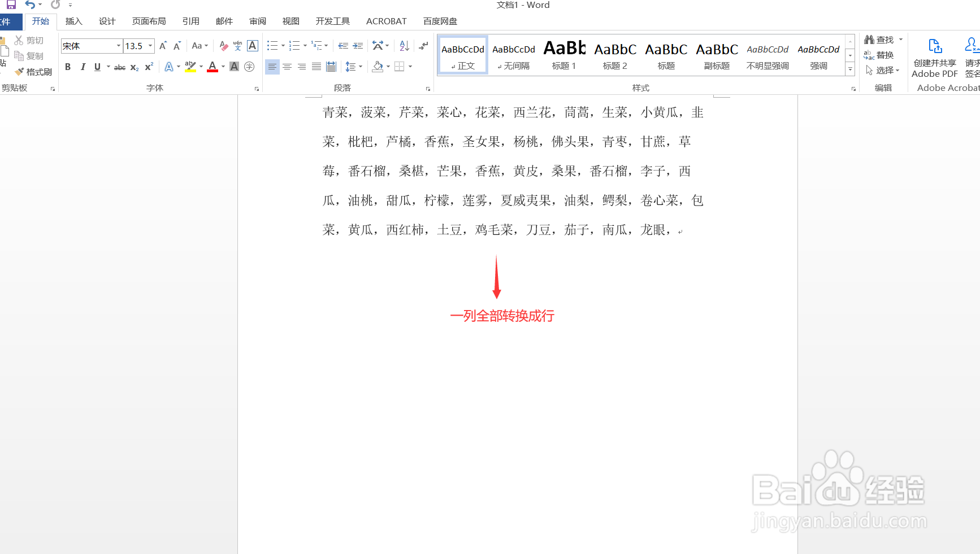Screen dimensions: 980x554
Task: Select the Format Painter tool
Action: (x=32, y=72)
